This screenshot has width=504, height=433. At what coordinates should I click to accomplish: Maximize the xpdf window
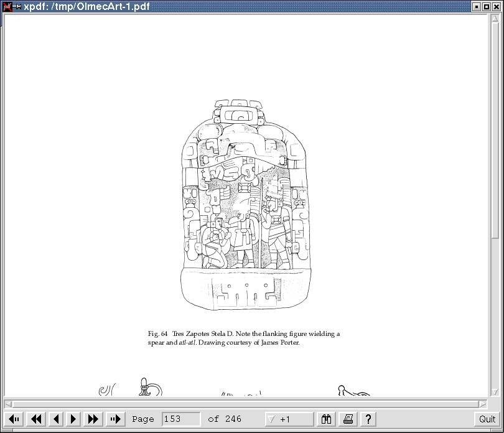487,7
